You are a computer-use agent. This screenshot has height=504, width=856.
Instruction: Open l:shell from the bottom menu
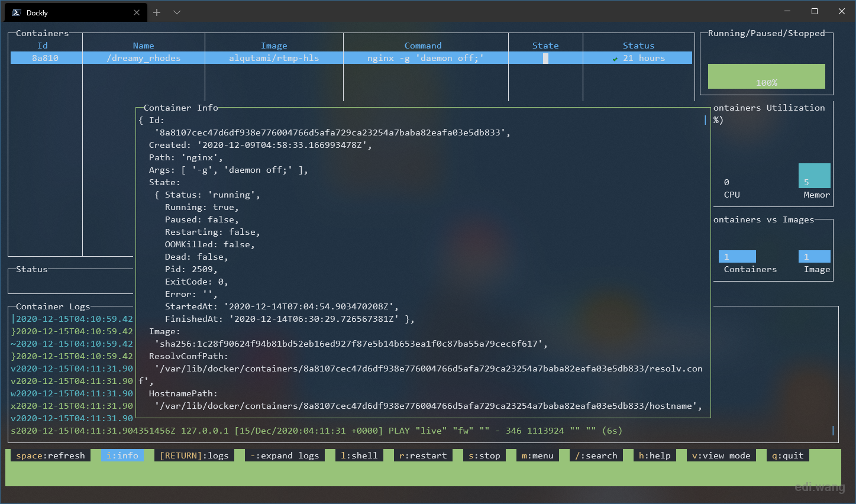click(359, 455)
